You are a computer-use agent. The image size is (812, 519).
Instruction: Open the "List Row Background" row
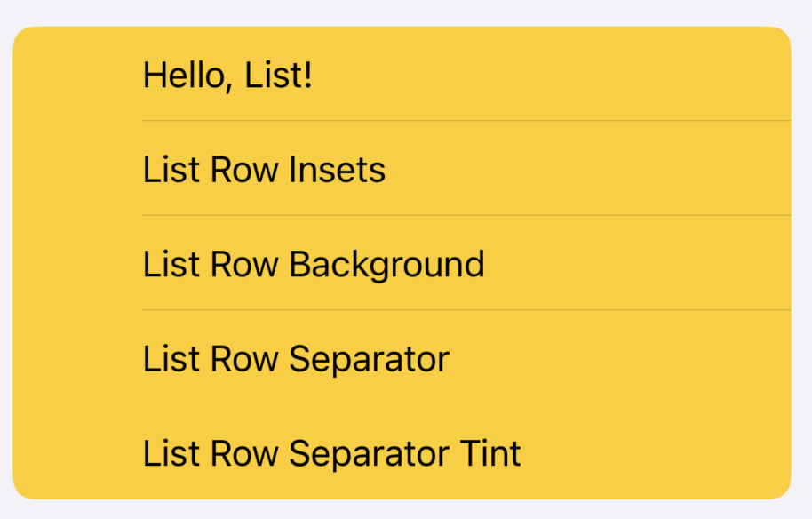(x=402, y=264)
